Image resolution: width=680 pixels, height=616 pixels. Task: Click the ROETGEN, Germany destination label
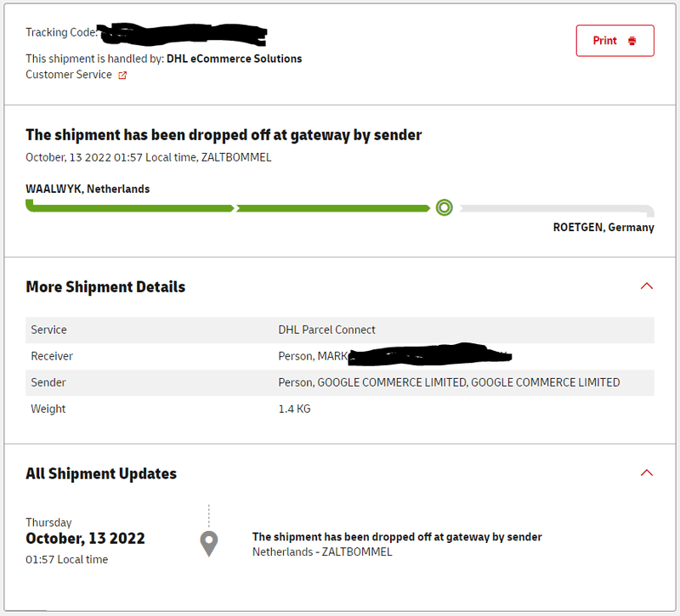(x=603, y=228)
